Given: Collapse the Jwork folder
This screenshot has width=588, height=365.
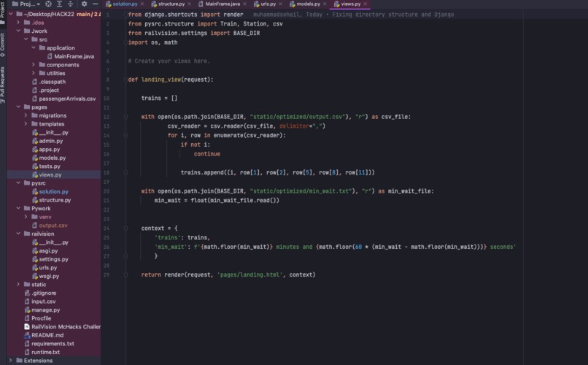Looking at the screenshot, I should click(18, 31).
